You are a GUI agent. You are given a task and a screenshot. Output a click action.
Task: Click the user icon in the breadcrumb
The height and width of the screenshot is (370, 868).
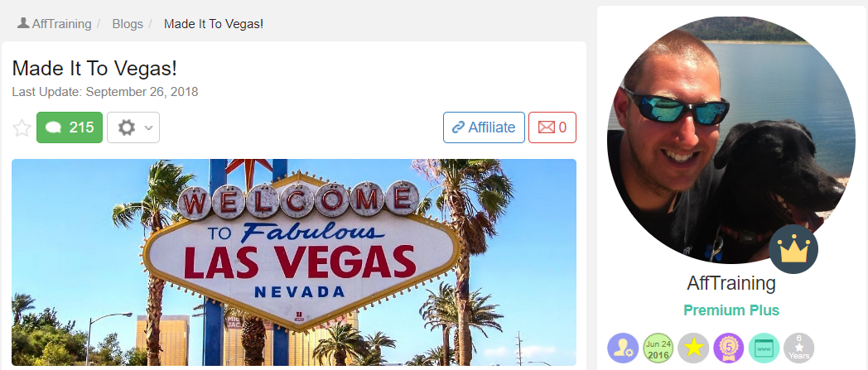click(x=23, y=23)
